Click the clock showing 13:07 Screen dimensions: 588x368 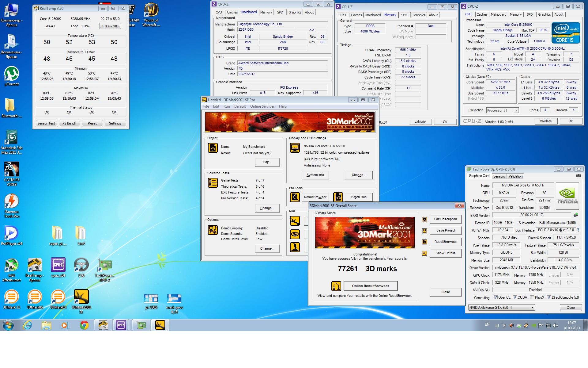click(x=571, y=323)
